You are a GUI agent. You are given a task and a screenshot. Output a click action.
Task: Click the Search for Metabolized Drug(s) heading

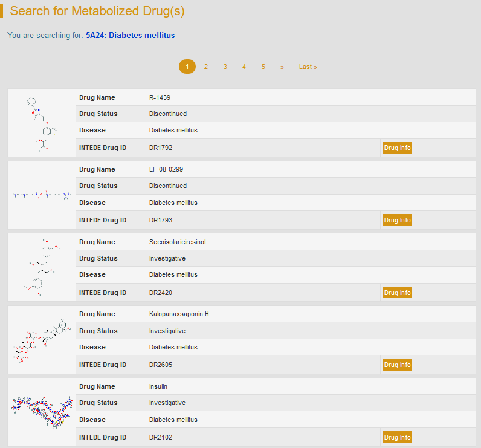click(x=97, y=11)
